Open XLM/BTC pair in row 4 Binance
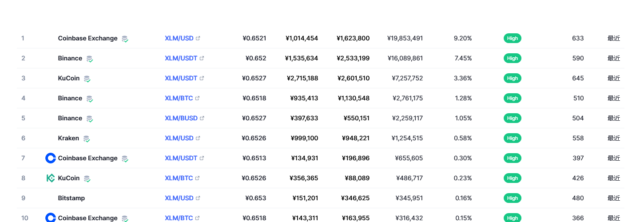 179,98
